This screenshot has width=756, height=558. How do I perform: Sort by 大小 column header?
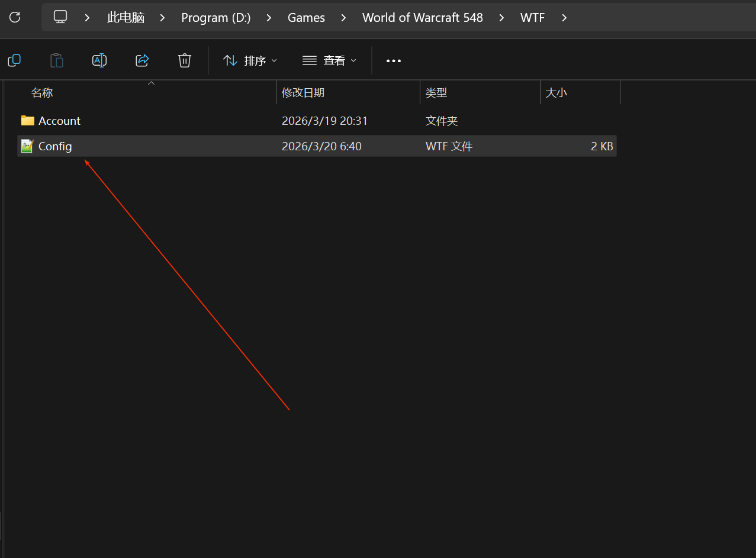[556, 93]
